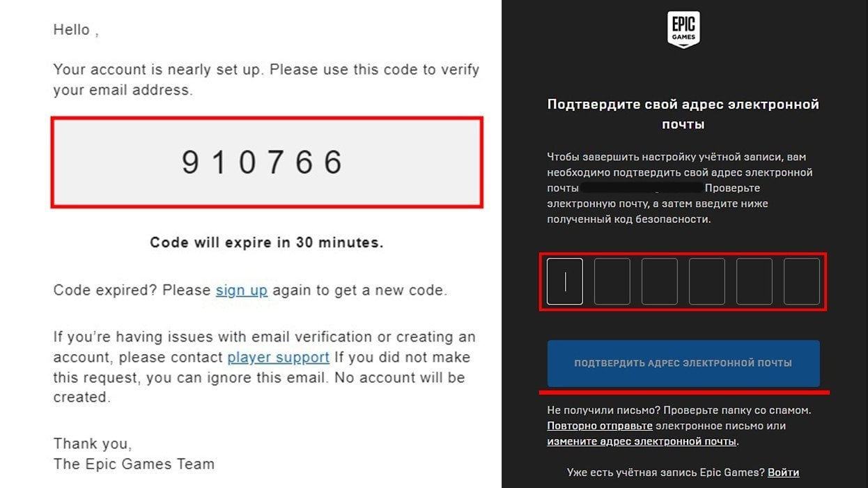Viewport: 868px width, 488px height.
Task: Click the Подтвердите свой адрес электронной почты heading
Action: tap(683, 114)
